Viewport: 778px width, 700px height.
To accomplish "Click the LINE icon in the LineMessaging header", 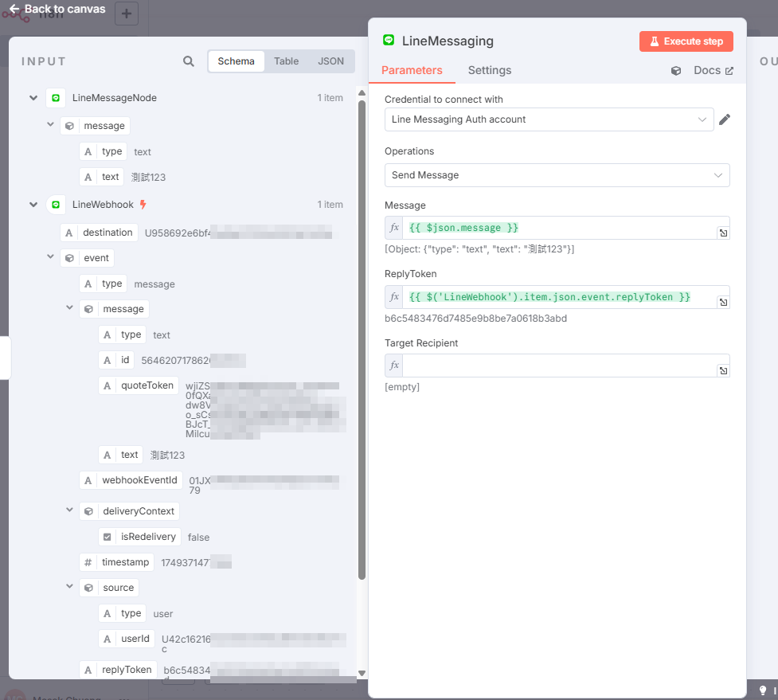I will point(389,40).
